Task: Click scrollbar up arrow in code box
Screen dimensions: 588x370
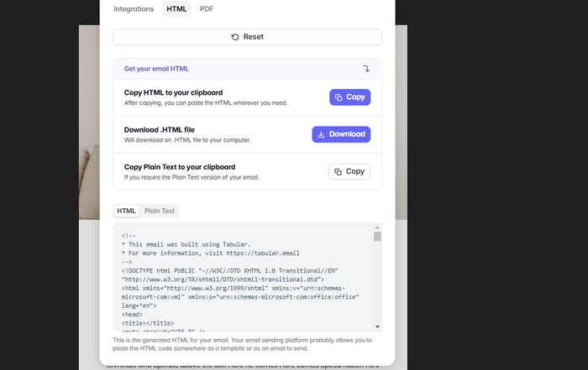Action: coord(377,227)
